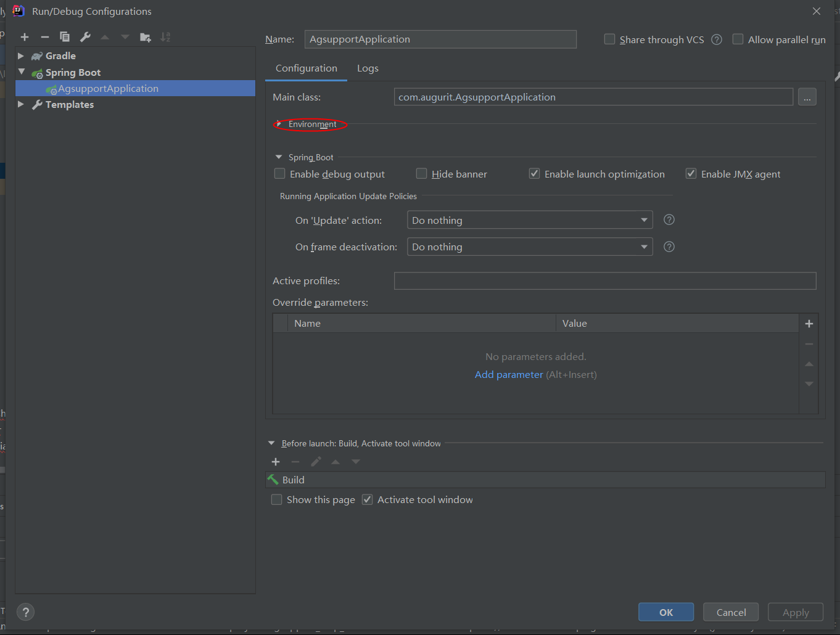Click the Active profiles input field
The width and height of the screenshot is (840, 635).
[x=605, y=281]
